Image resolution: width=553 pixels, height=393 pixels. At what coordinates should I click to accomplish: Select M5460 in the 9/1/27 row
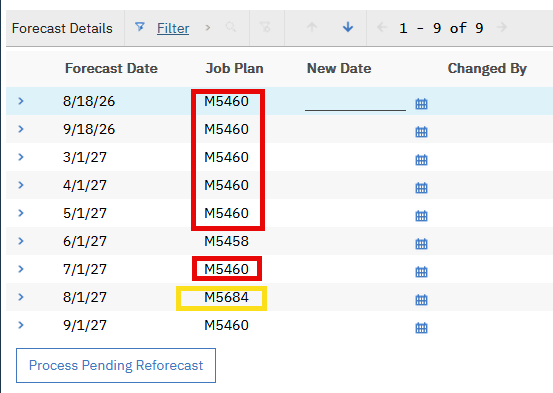point(226,325)
